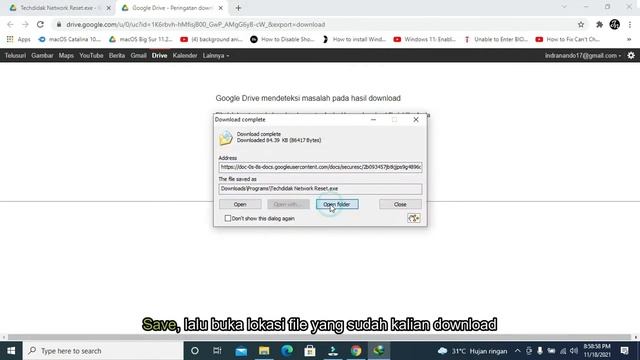Screen dimensions: 640x360
Task: Bookmark this page with star icon
Action: [x=581, y=24]
